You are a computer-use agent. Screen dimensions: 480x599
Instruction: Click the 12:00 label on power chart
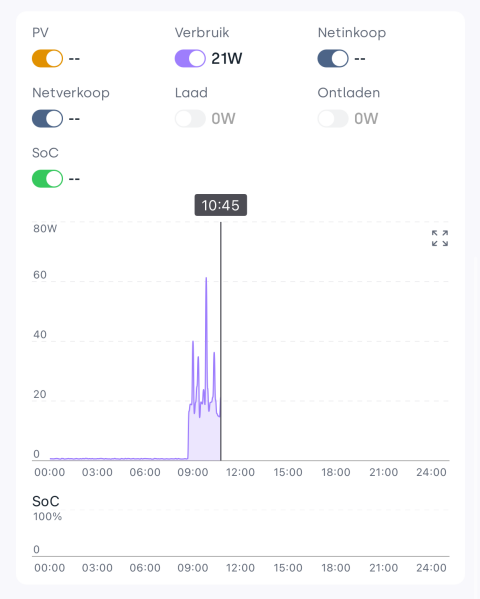240,472
